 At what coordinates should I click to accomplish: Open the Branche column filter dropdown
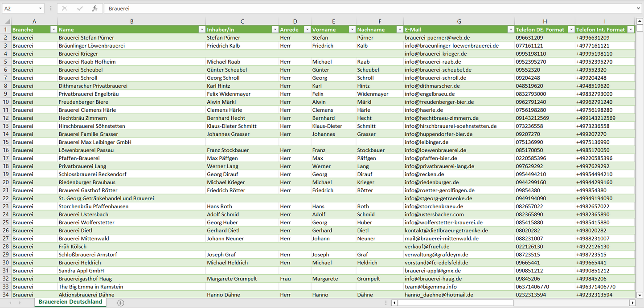[53, 29]
